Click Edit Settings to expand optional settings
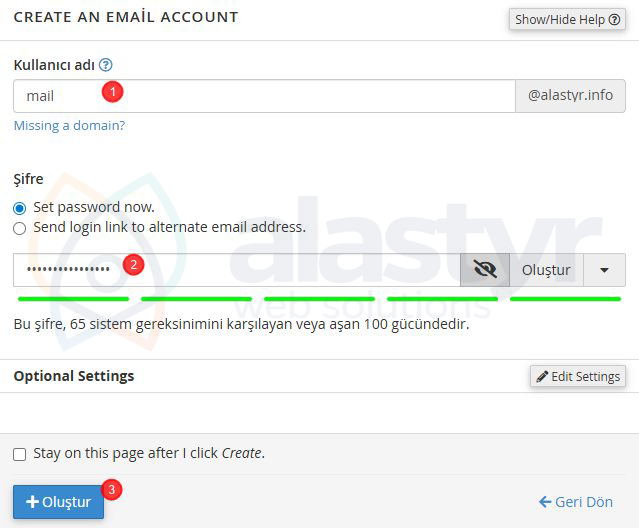The image size is (639, 528). click(578, 376)
